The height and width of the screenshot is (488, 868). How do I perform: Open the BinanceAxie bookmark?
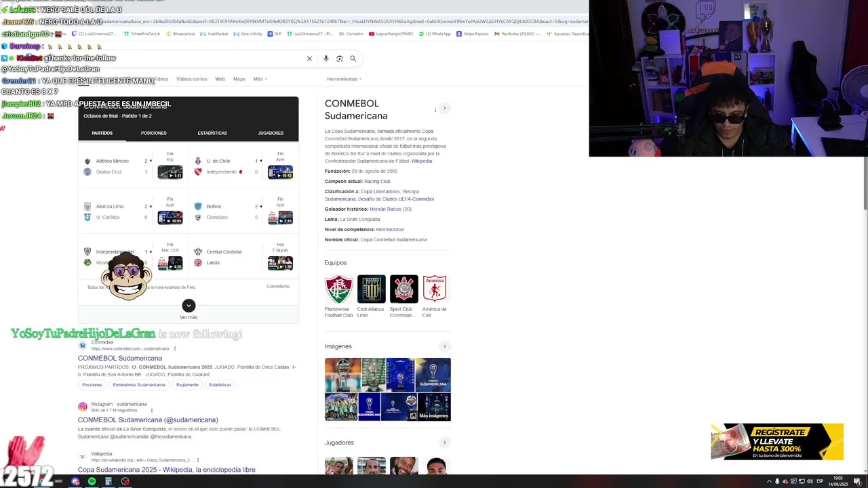(181, 33)
